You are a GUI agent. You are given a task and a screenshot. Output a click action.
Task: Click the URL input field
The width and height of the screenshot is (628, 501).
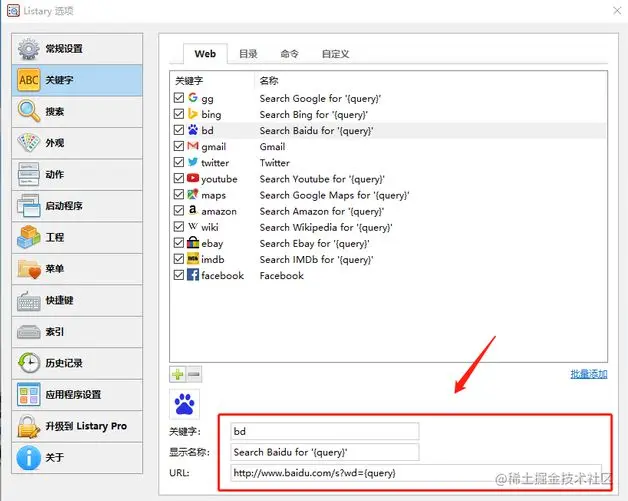[x=416, y=473]
